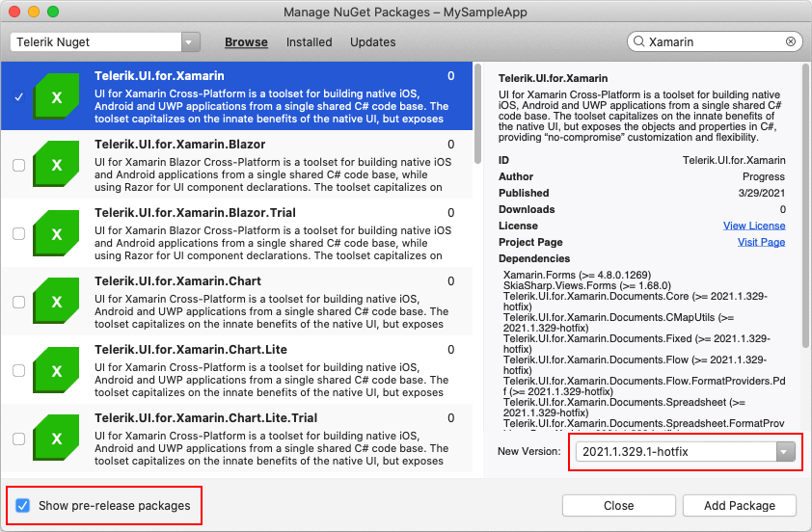Select the Telerik.UI.for.Xamarin.Blazor.Trial package title
Viewport: 812px width, 532px height.
(x=195, y=213)
